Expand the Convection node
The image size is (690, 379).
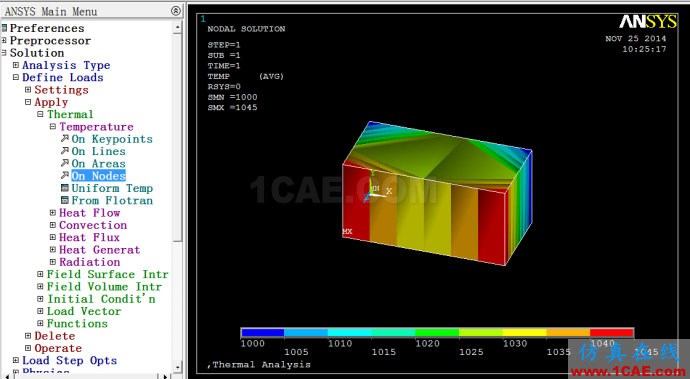(53, 225)
